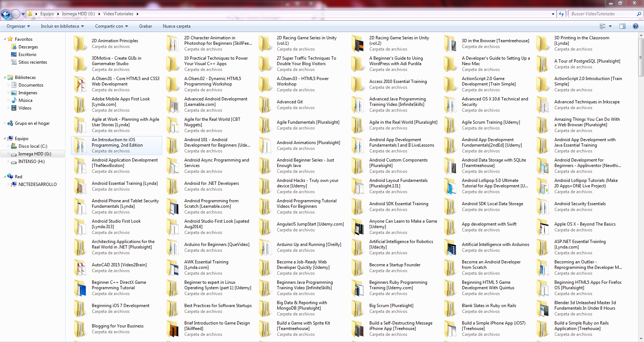Open the view options dropdown arrow

pos(610,26)
